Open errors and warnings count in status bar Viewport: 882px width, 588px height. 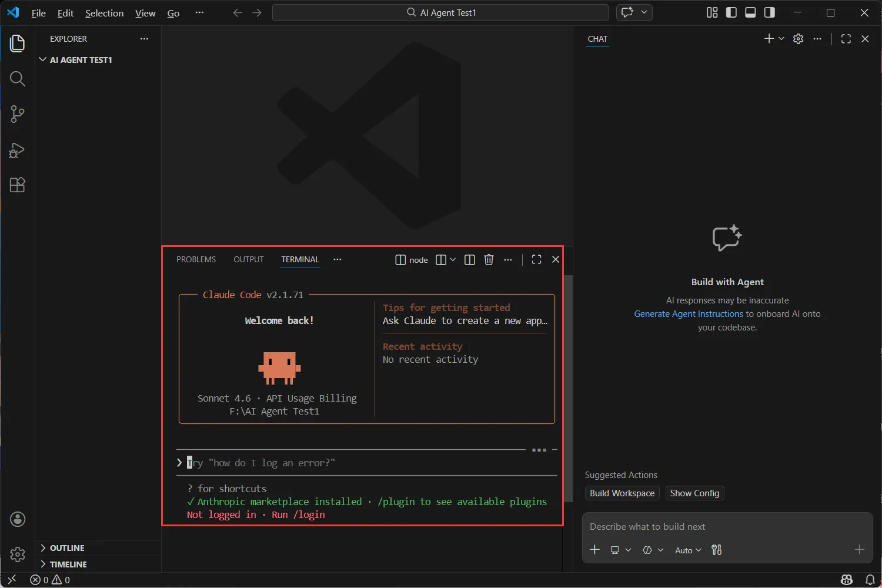[x=50, y=580]
